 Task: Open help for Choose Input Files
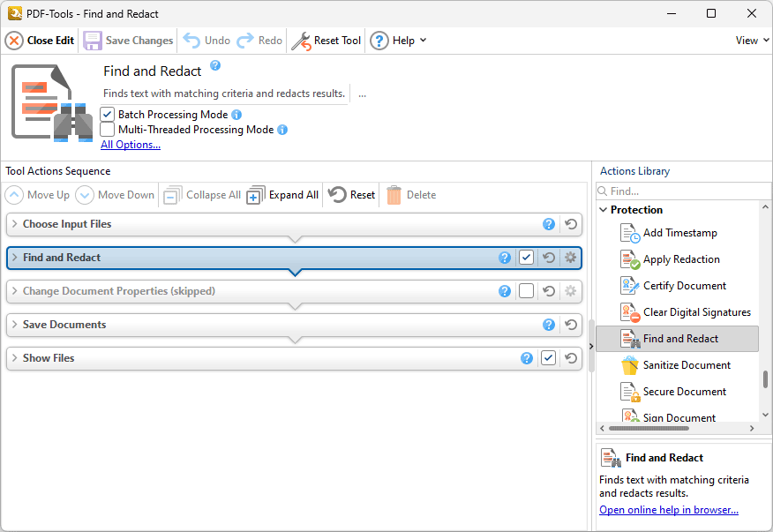click(549, 224)
